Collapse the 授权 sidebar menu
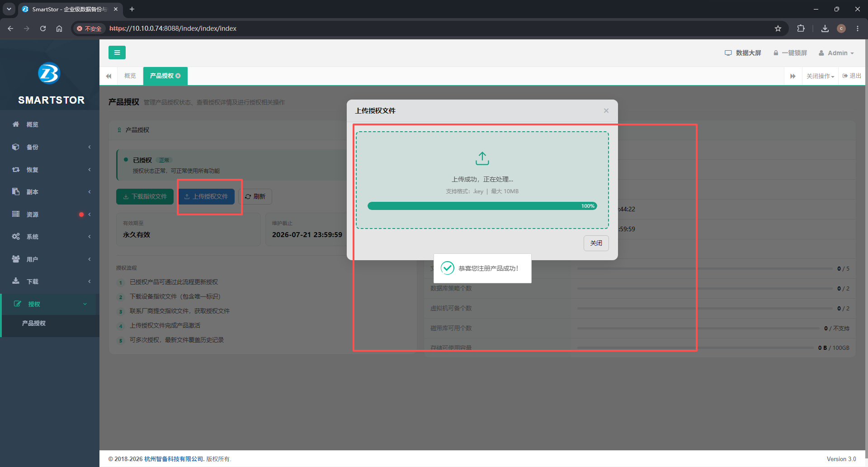The width and height of the screenshot is (868, 467). [x=50, y=304]
